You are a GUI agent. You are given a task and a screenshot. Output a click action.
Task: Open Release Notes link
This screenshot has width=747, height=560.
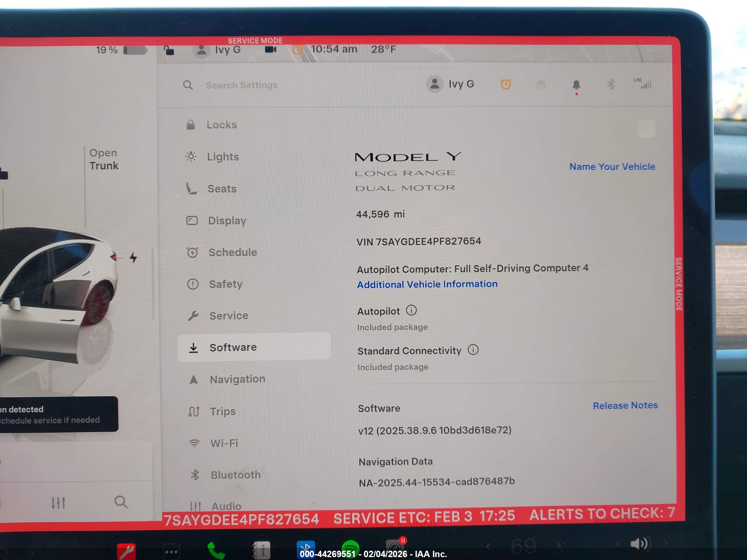[x=625, y=405]
